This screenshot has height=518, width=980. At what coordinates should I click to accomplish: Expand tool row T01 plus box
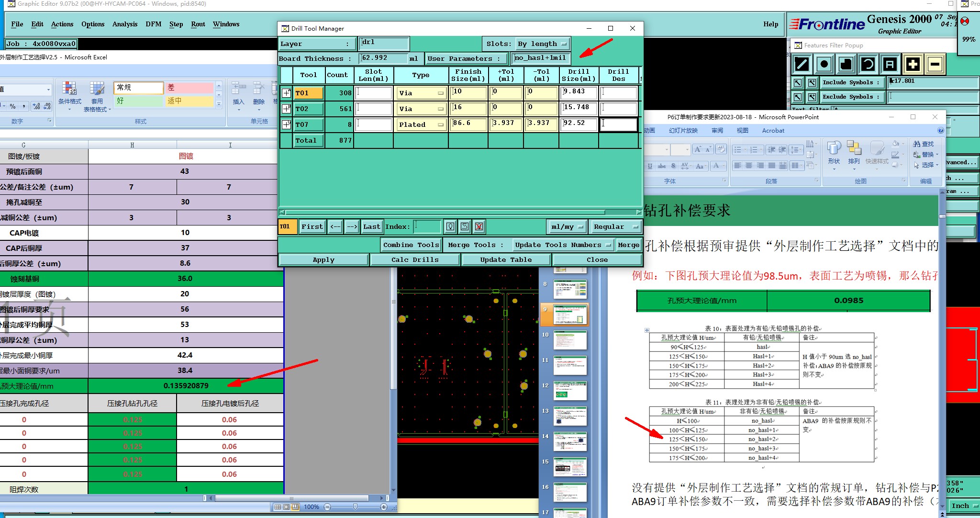pyautogui.click(x=286, y=93)
